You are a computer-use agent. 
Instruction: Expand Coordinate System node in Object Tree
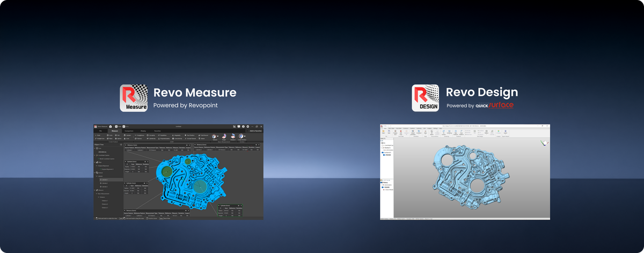coord(96,155)
